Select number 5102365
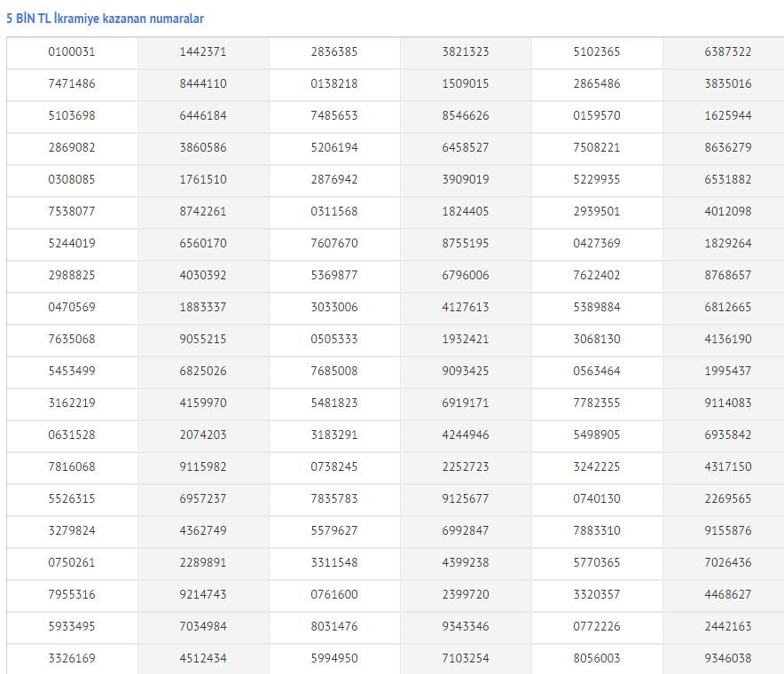 [597, 51]
